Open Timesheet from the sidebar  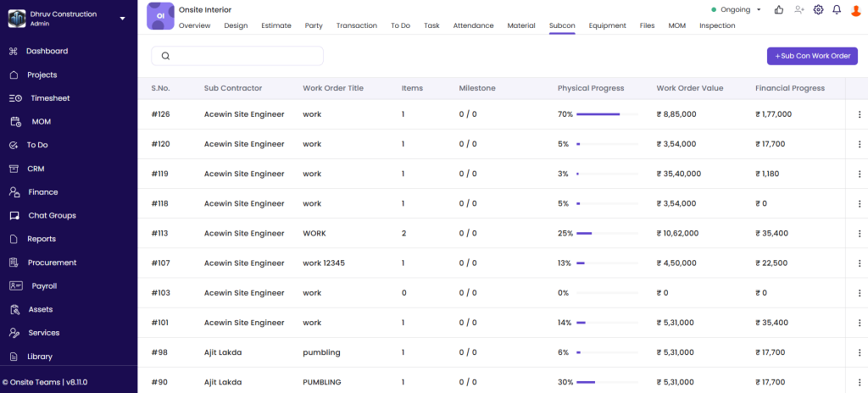pyautogui.click(x=50, y=98)
